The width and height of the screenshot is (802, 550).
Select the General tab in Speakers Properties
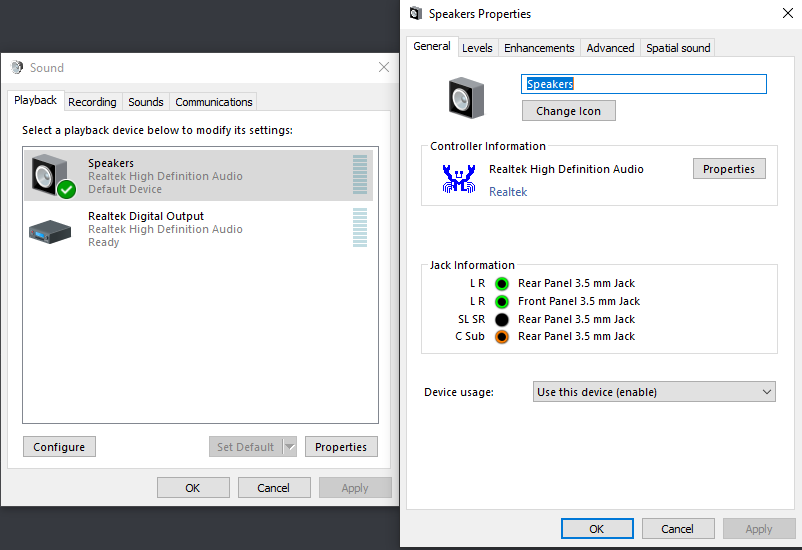tap(432, 46)
